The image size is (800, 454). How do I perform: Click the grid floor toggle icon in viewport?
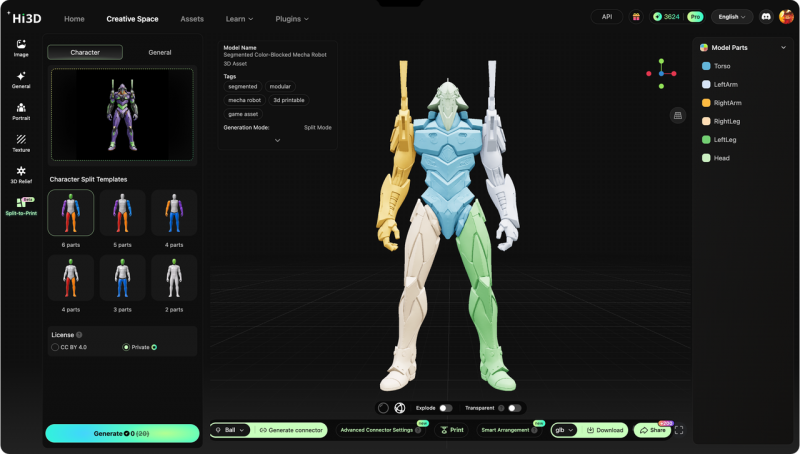tap(678, 115)
